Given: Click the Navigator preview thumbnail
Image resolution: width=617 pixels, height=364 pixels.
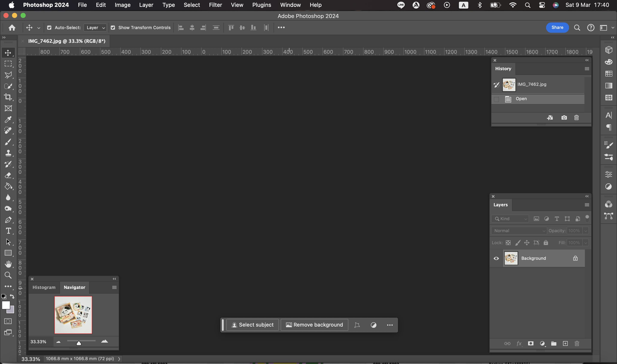Looking at the screenshot, I should pos(73,315).
